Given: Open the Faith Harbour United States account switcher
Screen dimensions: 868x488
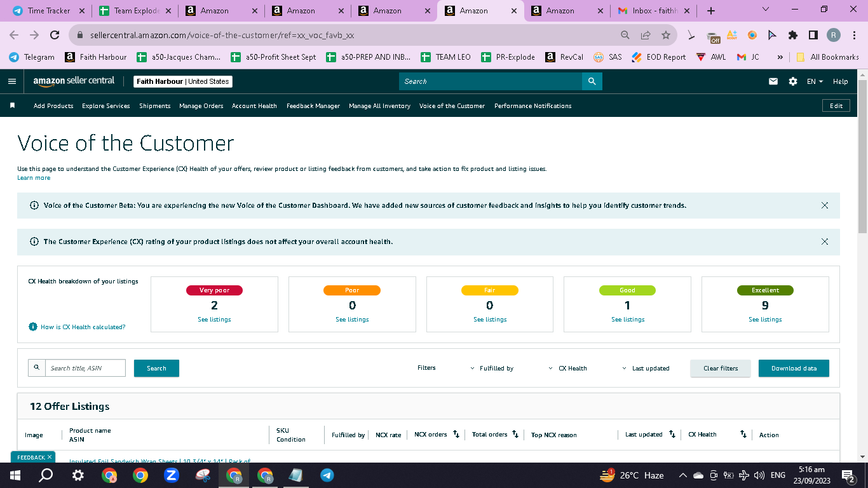Looking at the screenshot, I should click(x=183, y=81).
